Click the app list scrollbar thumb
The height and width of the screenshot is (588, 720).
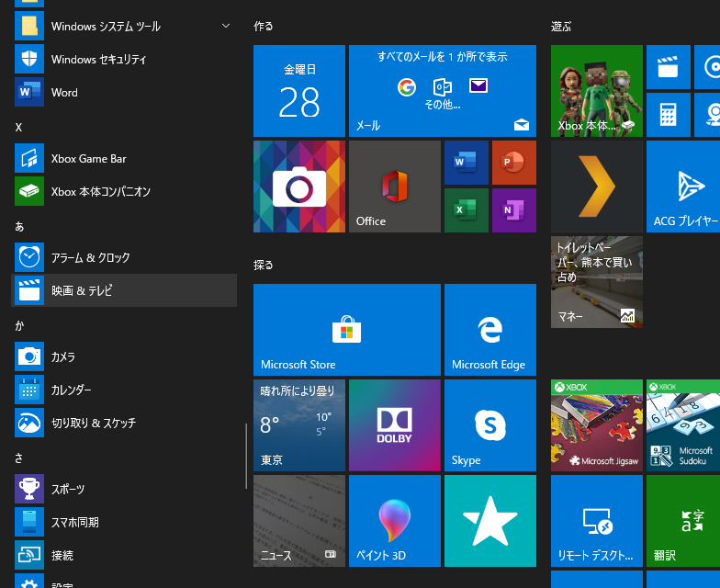246,456
